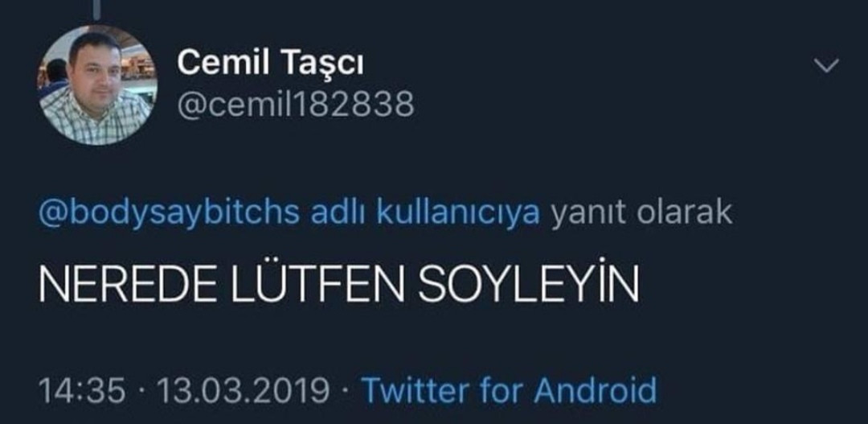Click the 14:35 timestamp
Screen dimensions: 868x424
(82, 391)
